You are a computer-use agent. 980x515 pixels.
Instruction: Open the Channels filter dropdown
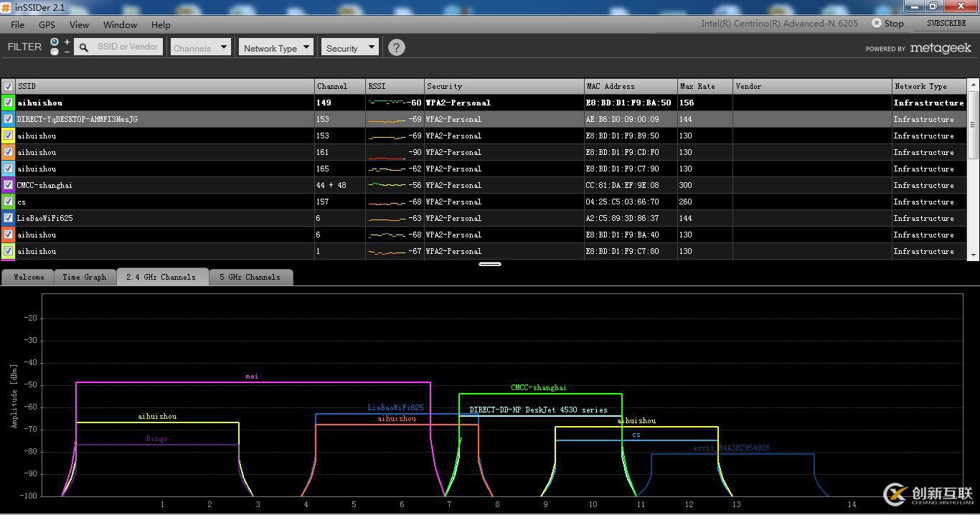[x=200, y=48]
